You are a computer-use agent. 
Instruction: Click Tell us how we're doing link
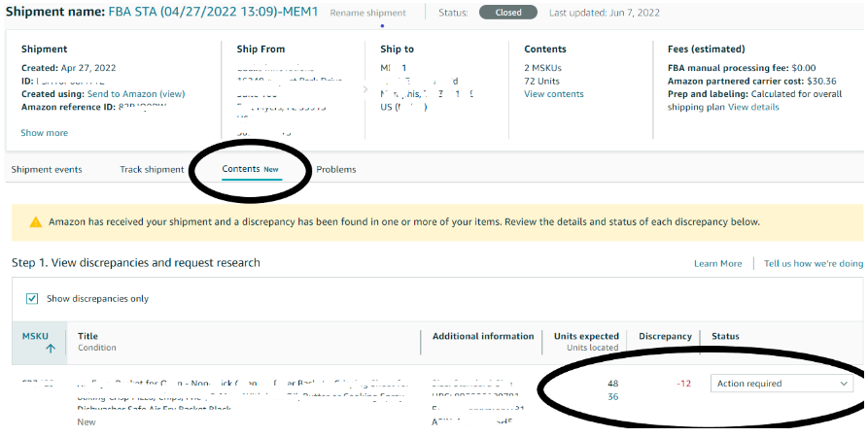pos(814,264)
